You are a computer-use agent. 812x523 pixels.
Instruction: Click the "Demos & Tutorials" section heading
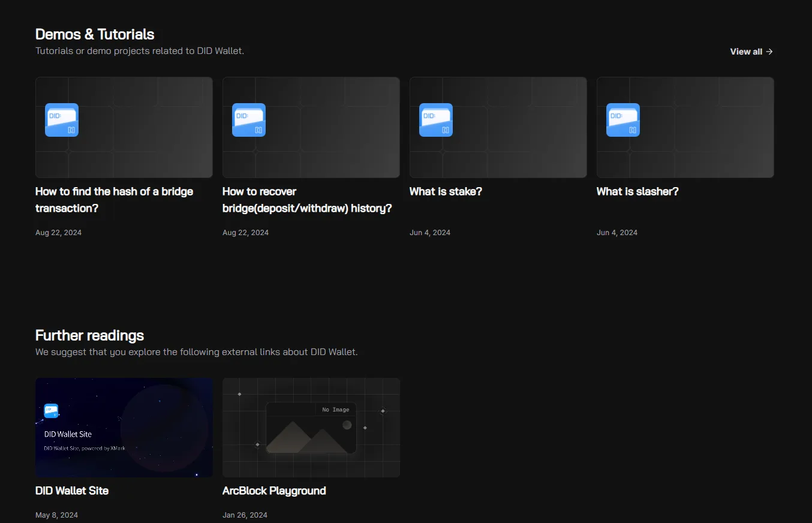coord(95,34)
